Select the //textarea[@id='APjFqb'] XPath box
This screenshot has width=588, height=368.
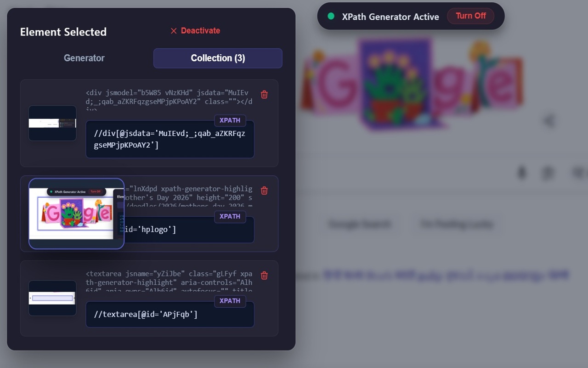(170, 314)
